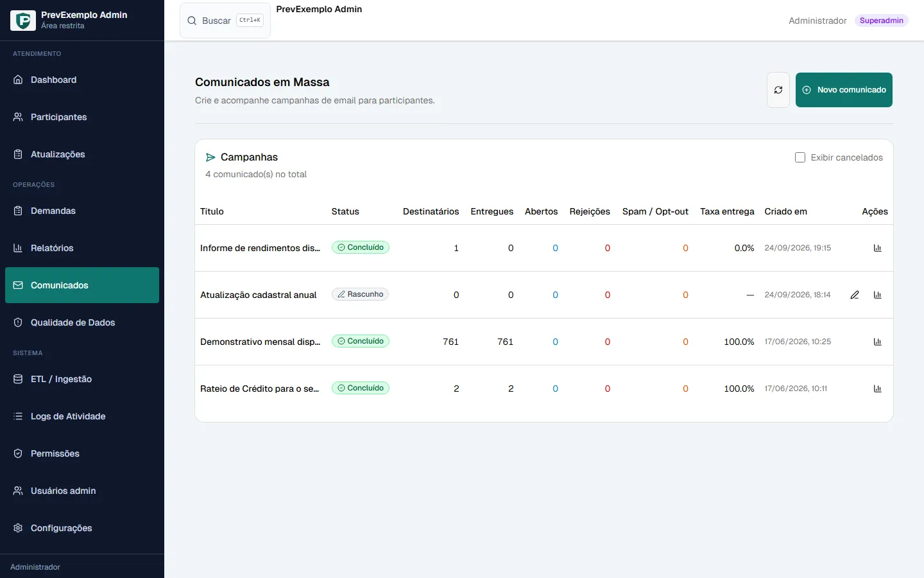
Task: Open Relatórios page
Action: pyautogui.click(x=82, y=248)
